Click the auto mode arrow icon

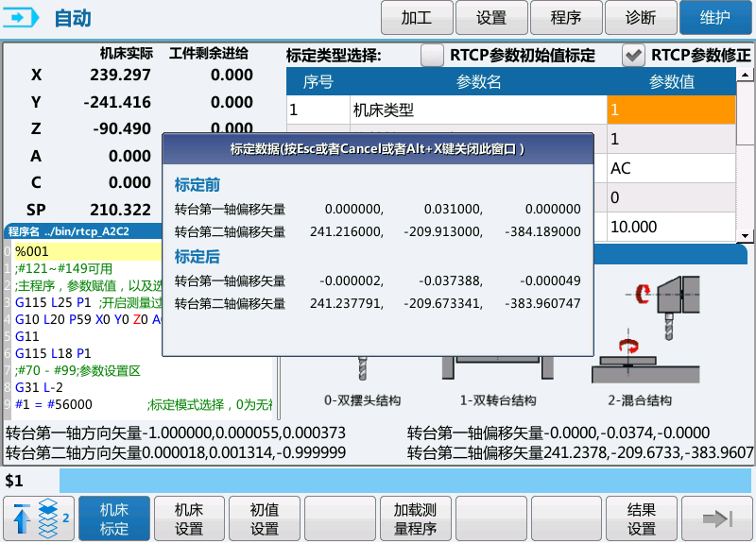click(25, 18)
